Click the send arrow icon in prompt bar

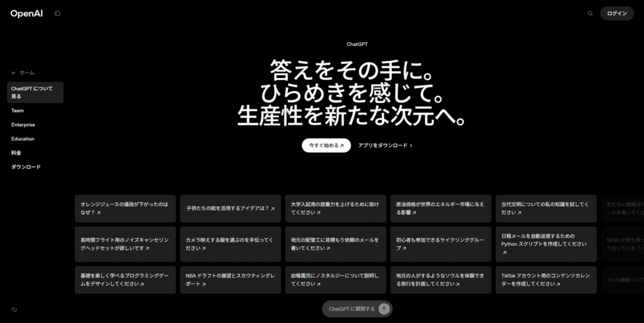point(384,309)
